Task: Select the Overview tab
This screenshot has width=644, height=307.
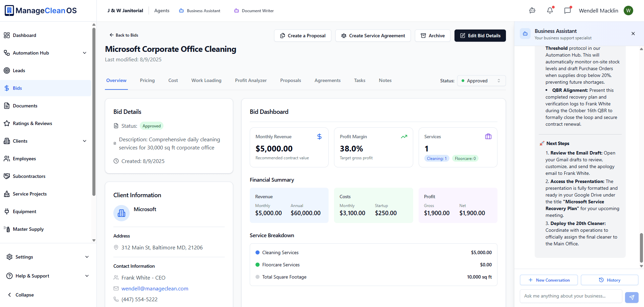Action: pyautogui.click(x=116, y=80)
